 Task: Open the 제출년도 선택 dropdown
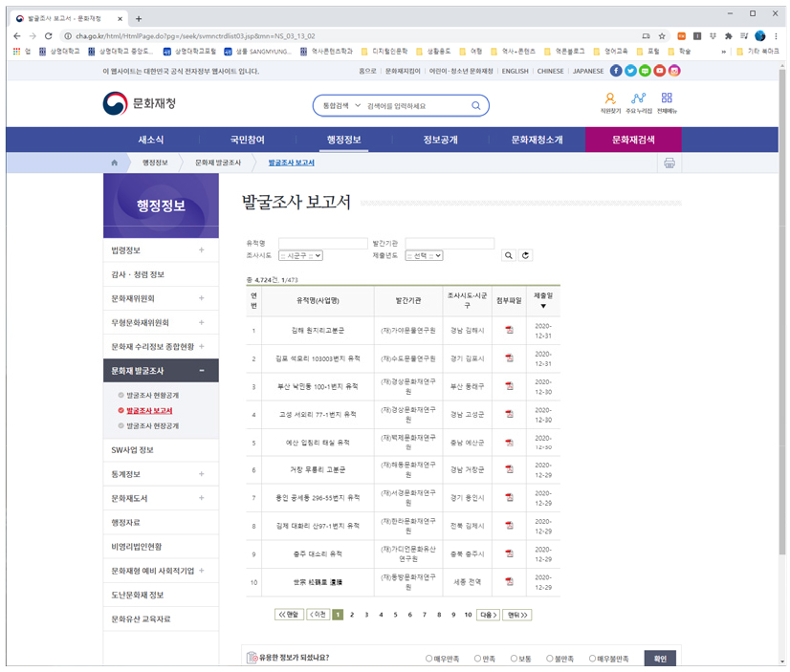click(x=425, y=256)
